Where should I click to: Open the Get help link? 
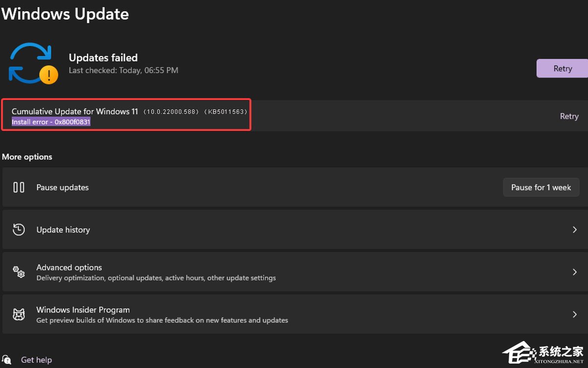(x=36, y=360)
